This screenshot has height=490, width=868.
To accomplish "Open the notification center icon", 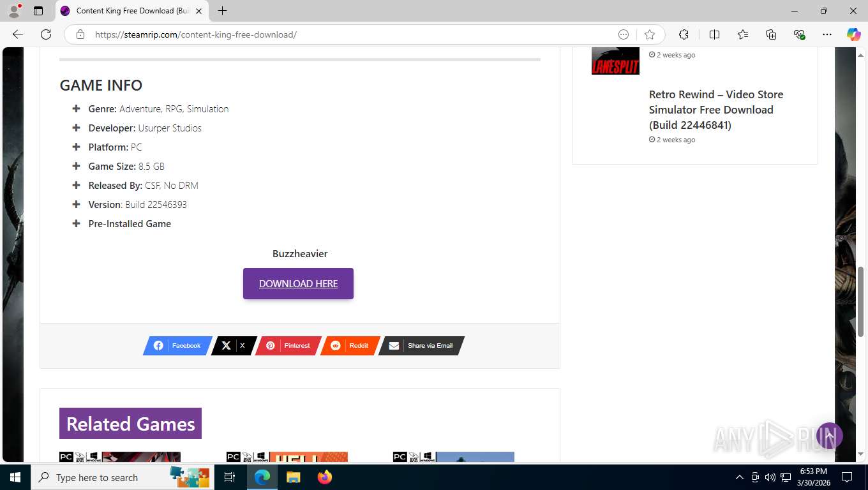I will pos(847,477).
